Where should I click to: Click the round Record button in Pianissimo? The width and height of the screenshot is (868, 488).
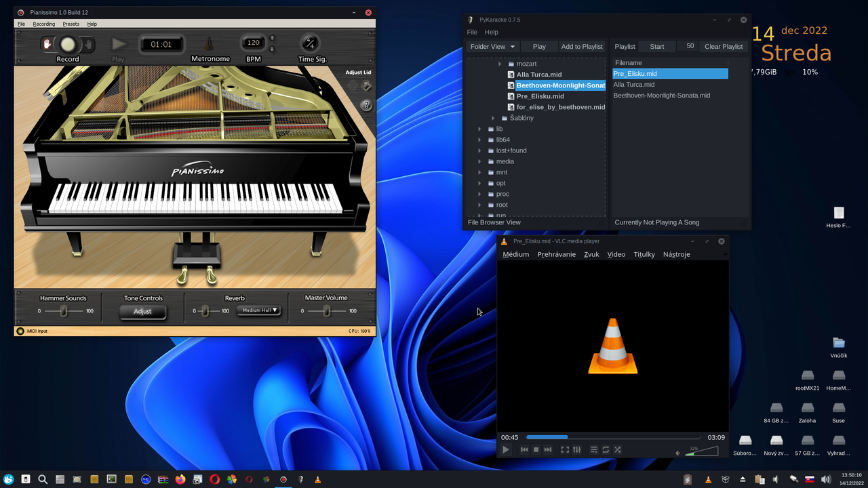67,45
